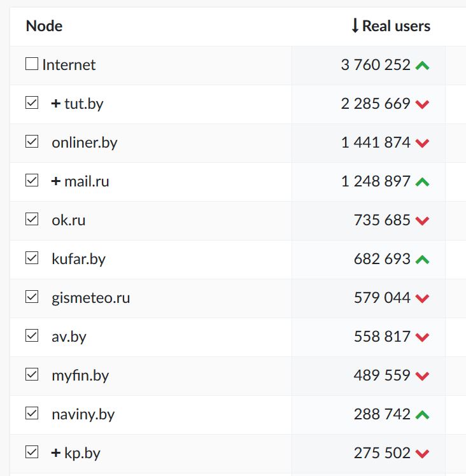The width and height of the screenshot is (466, 476).
Task: Click the red down arrow for onliner.by
Action: (422, 143)
